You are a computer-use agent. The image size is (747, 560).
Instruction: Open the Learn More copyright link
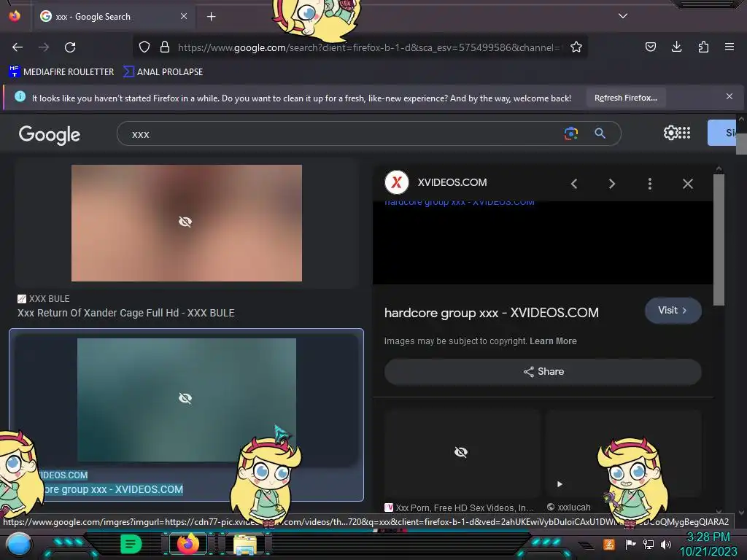point(553,341)
